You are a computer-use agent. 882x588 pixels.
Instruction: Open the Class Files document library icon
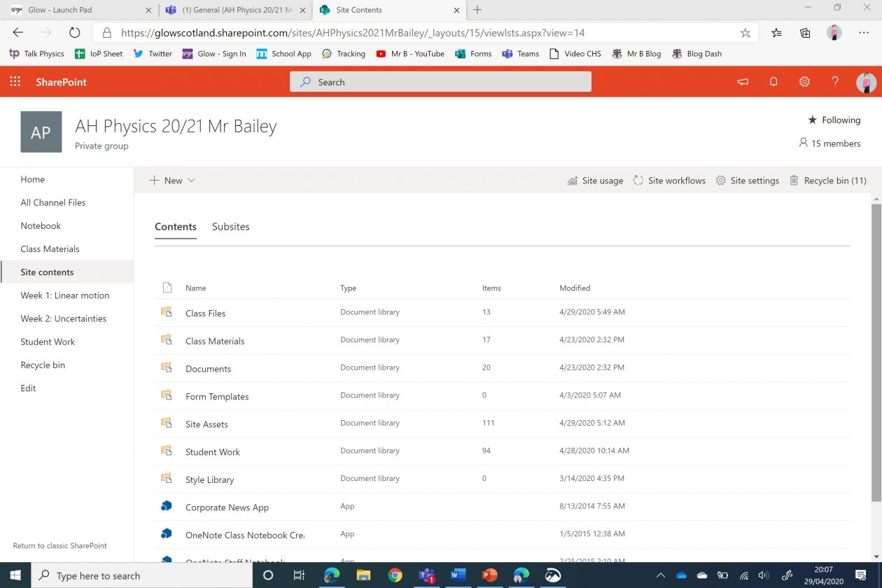coord(167,312)
